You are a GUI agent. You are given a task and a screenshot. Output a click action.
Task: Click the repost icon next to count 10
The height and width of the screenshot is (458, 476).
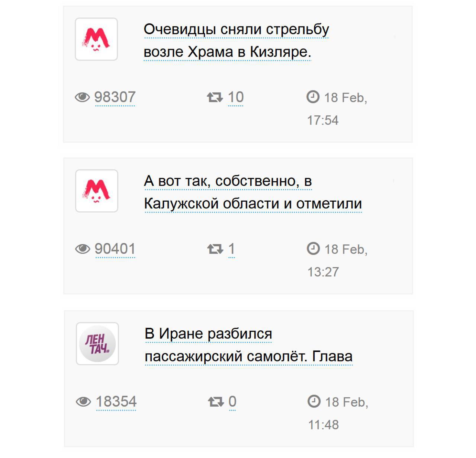pos(215,97)
